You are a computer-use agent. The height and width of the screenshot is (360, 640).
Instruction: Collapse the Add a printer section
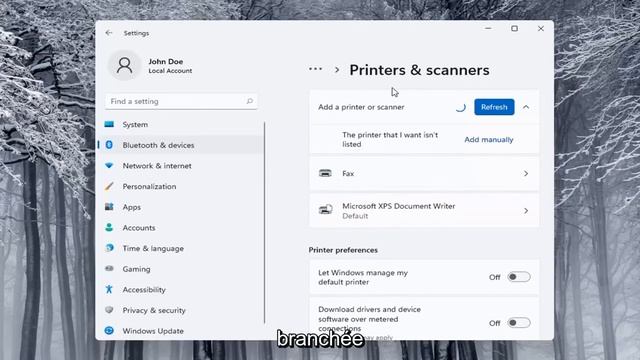pyautogui.click(x=526, y=107)
